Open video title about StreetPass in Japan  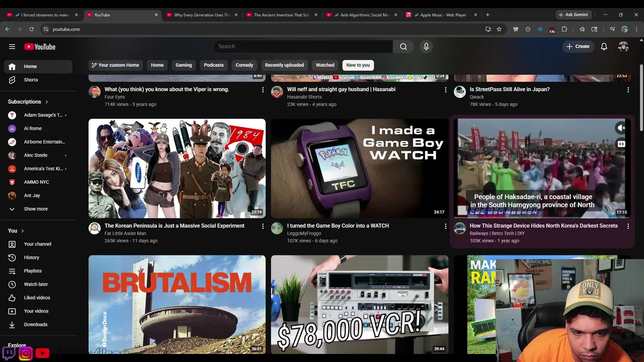510,89
